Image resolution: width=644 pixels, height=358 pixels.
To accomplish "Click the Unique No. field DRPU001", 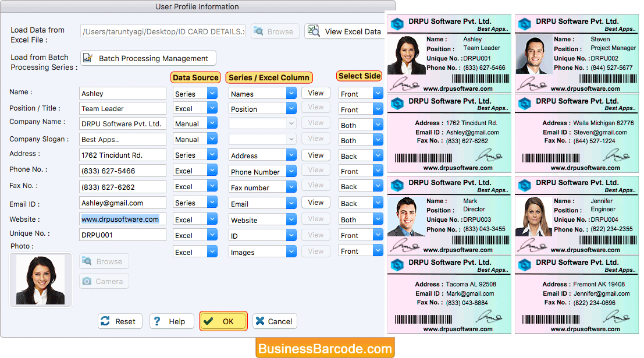I will click(x=122, y=235).
